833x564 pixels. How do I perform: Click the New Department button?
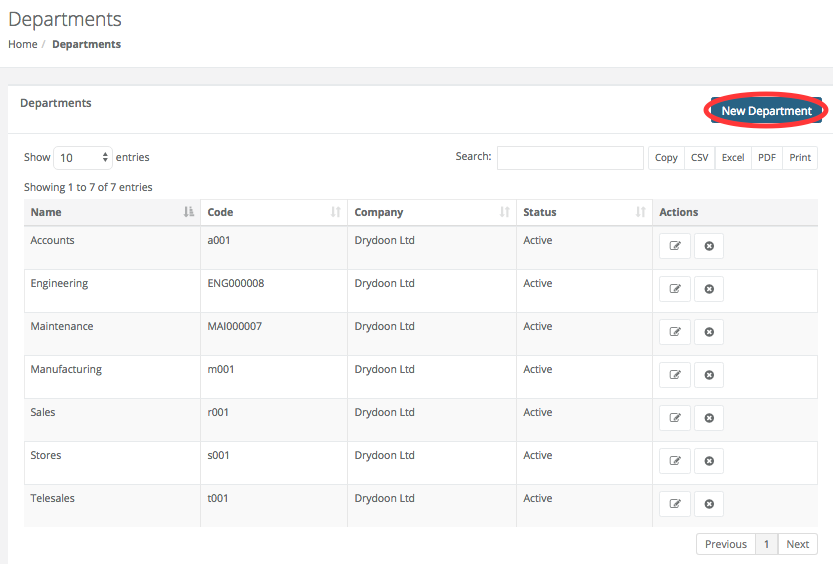point(766,110)
